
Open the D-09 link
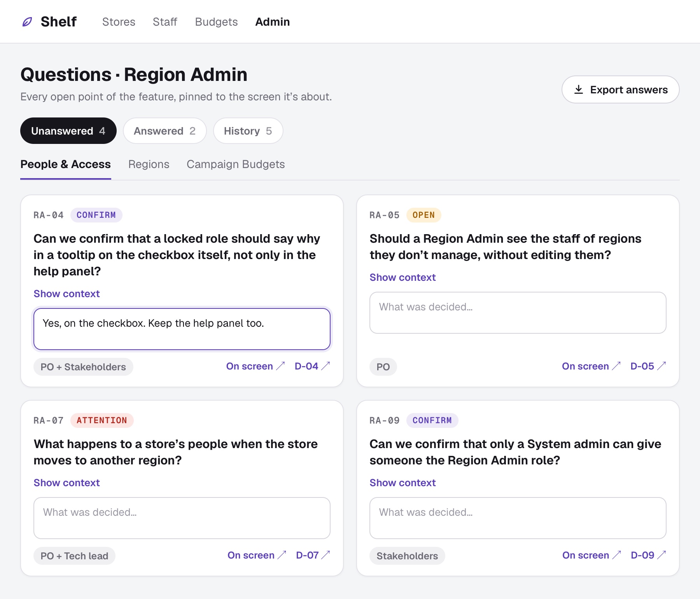[x=648, y=555]
